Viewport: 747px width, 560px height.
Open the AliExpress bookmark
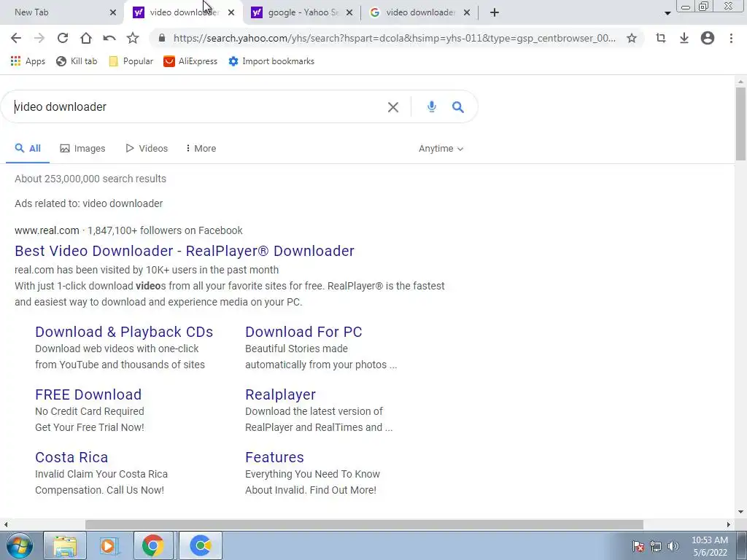coord(190,61)
